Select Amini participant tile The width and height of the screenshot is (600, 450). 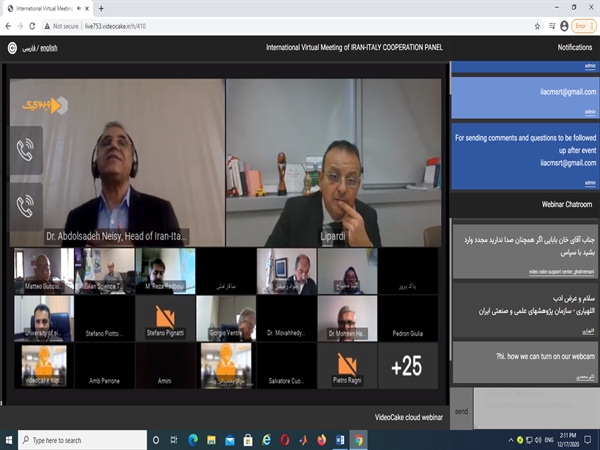[x=165, y=366]
